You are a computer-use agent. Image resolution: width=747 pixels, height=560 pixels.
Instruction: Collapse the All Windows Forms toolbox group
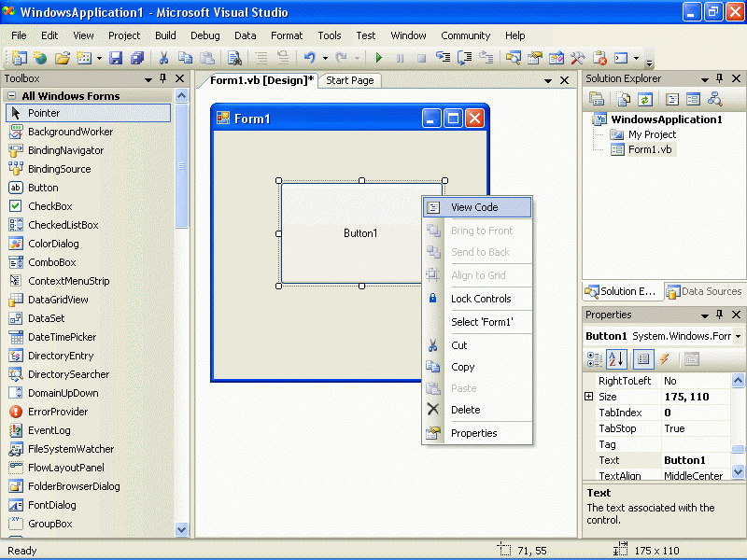12,96
